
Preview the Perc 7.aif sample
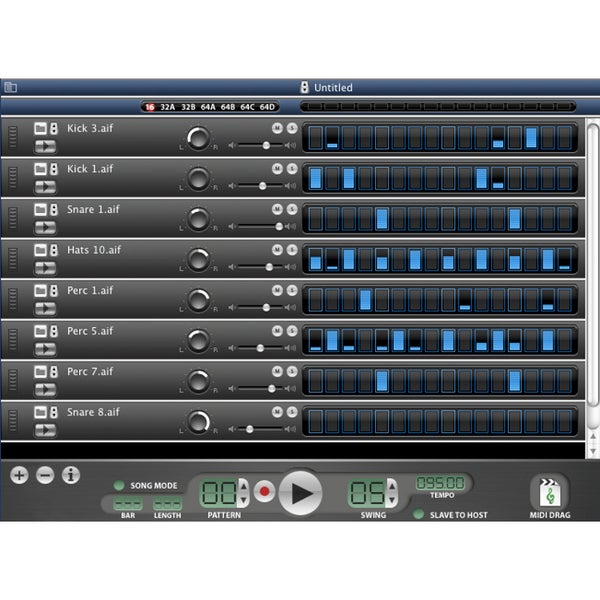[45, 390]
